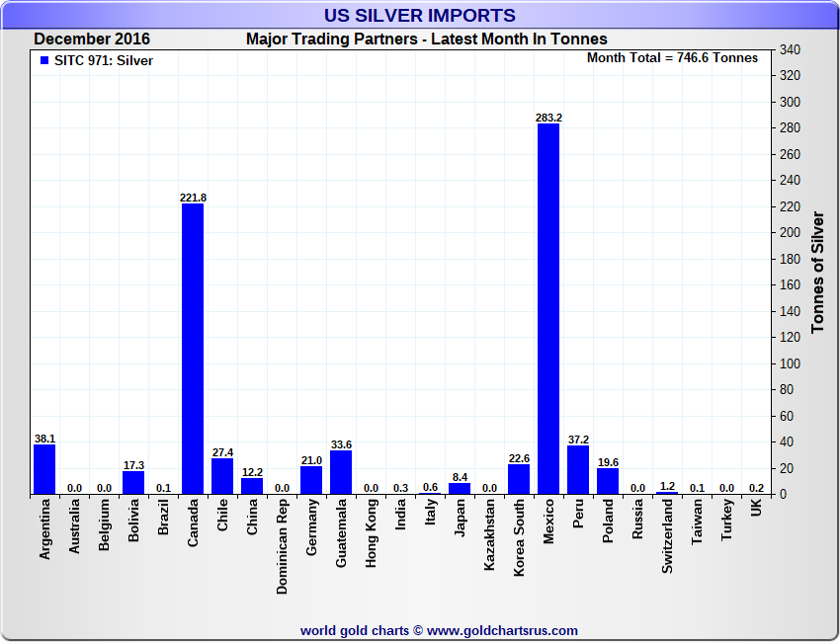Click the Korea South bar at 22.6
The height and width of the screenshot is (642, 840).
(x=519, y=479)
